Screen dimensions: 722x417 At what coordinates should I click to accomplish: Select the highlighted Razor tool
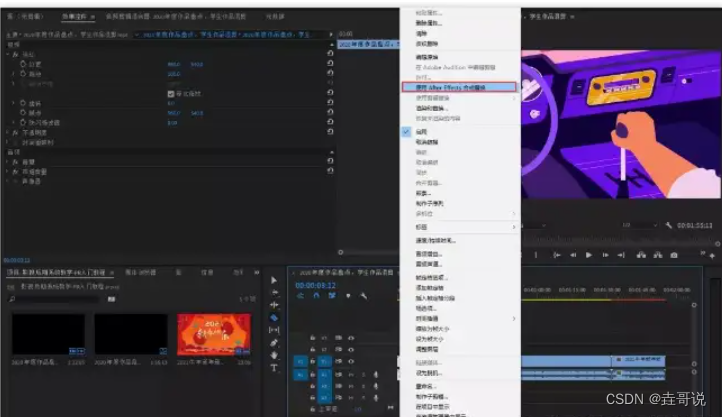pos(274,318)
